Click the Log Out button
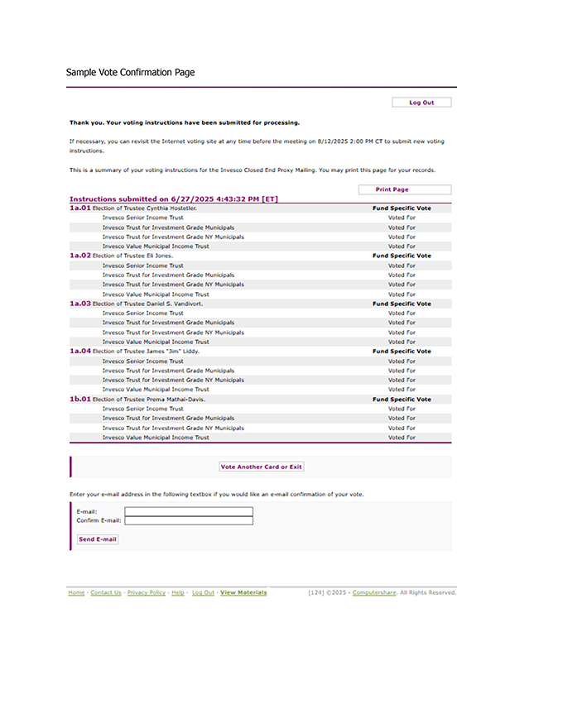The width and height of the screenshot is (563, 728). [x=421, y=102]
